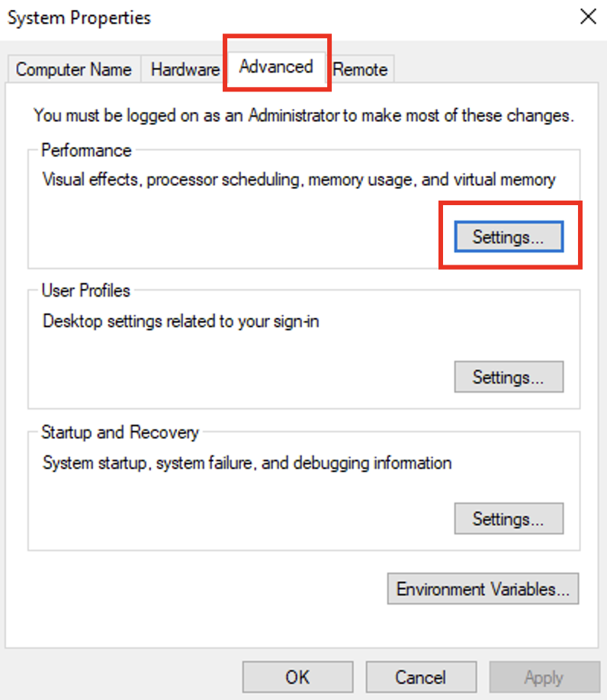Click the visual effects description text
The width and height of the screenshot is (607, 700).
[299, 180]
